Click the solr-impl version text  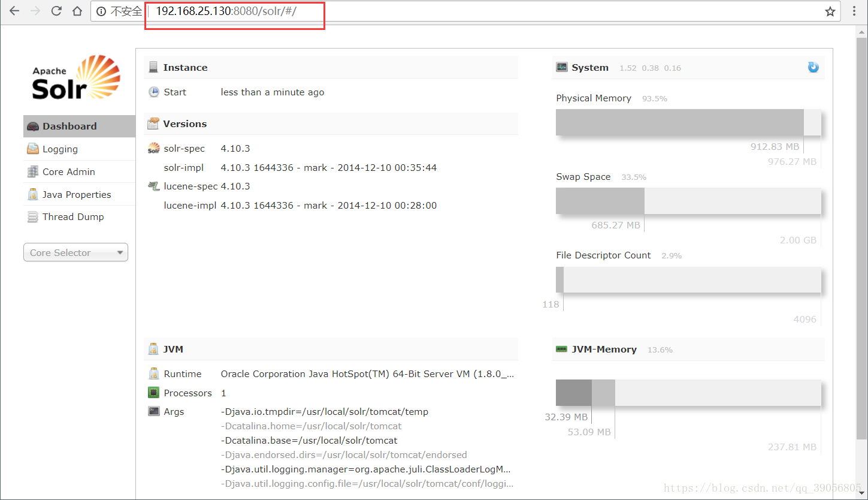click(329, 167)
